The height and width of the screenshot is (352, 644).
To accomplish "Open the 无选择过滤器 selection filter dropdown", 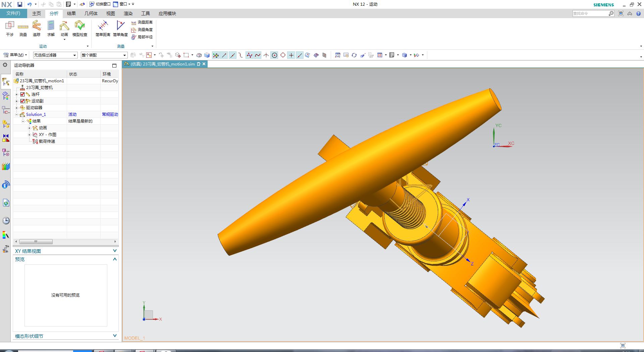I will pyautogui.click(x=55, y=55).
